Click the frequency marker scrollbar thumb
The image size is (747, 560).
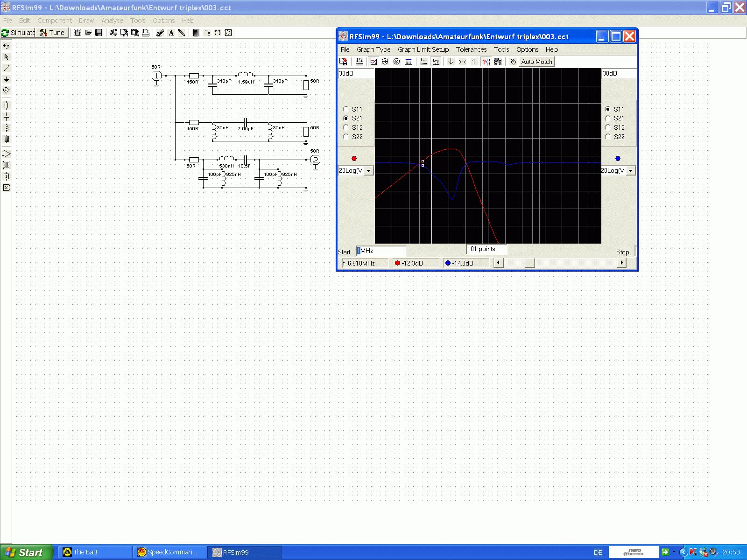pyautogui.click(x=529, y=263)
